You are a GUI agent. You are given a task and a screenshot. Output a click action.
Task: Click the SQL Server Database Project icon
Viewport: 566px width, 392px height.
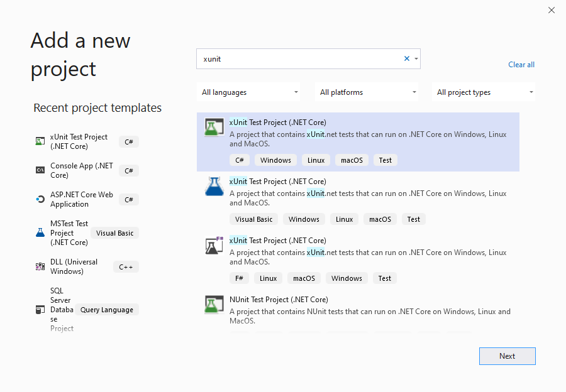(x=40, y=310)
